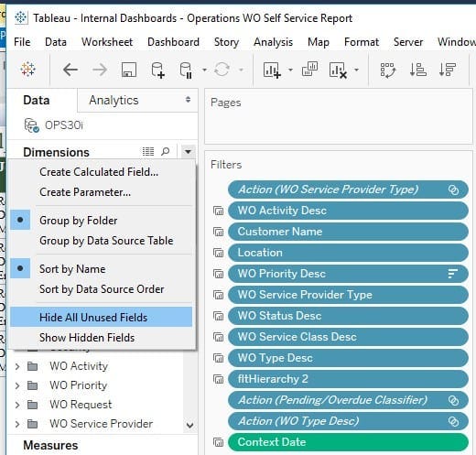Image resolution: width=476 pixels, height=455 pixels.
Task: Click the Sort Ascending icon
Action: [418, 70]
